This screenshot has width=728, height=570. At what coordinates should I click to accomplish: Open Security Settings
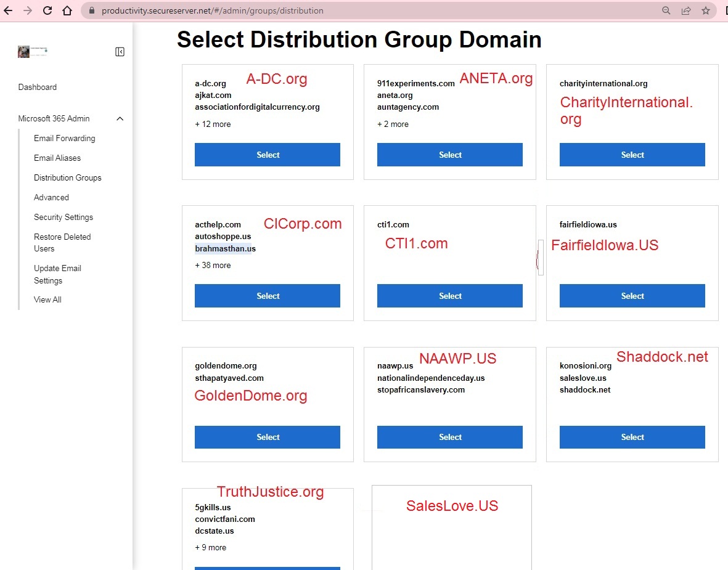click(x=63, y=218)
